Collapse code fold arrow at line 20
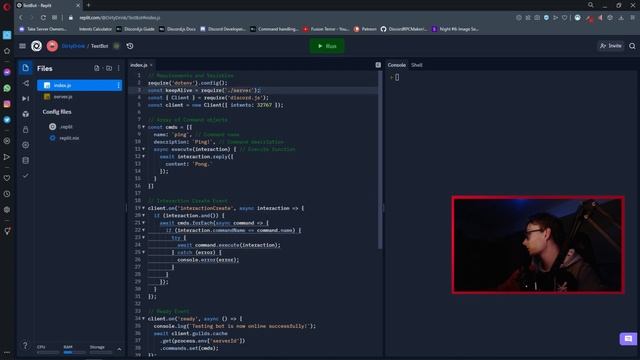Screen dimensions: 640x360 [144, 215]
